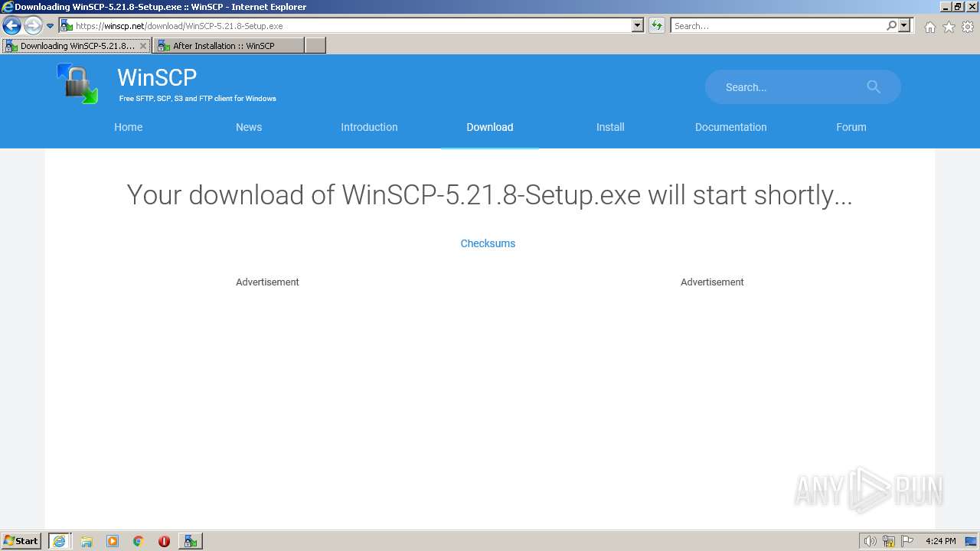Click the WinSCP installer taskbar icon
Image resolution: width=980 pixels, height=551 pixels.
[191, 541]
